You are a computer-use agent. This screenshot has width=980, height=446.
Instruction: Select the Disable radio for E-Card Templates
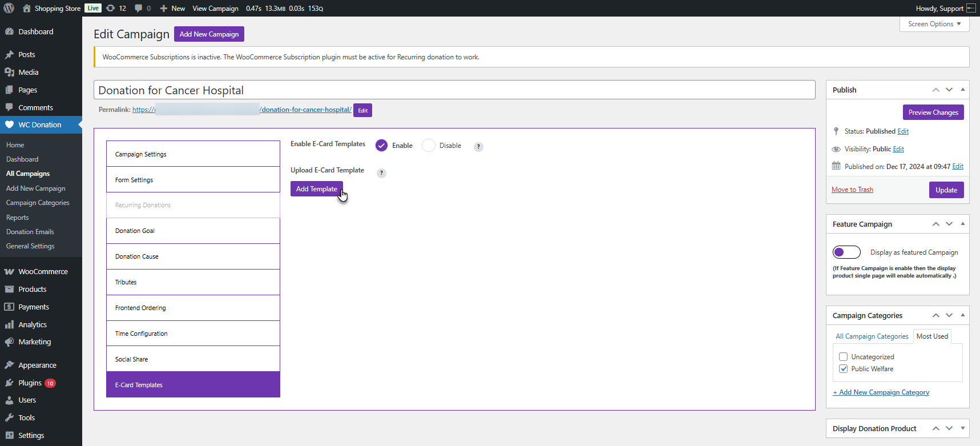[429, 146]
